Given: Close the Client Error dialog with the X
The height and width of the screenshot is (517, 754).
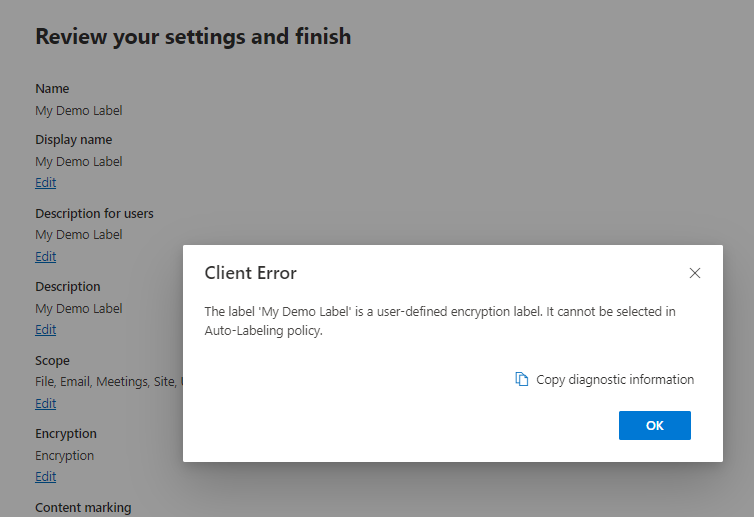Looking at the screenshot, I should click(695, 273).
